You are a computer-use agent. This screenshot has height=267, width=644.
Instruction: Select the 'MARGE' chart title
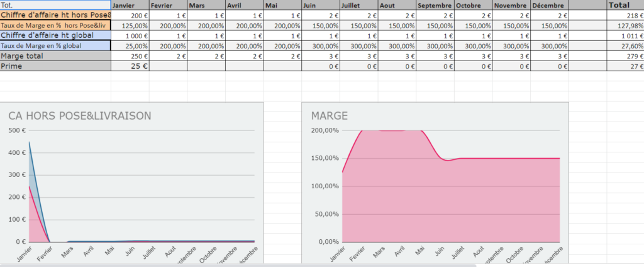coord(330,116)
